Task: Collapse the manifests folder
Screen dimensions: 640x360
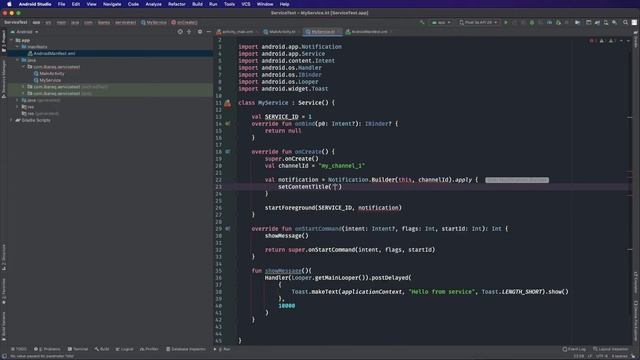Action: (x=18, y=47)
